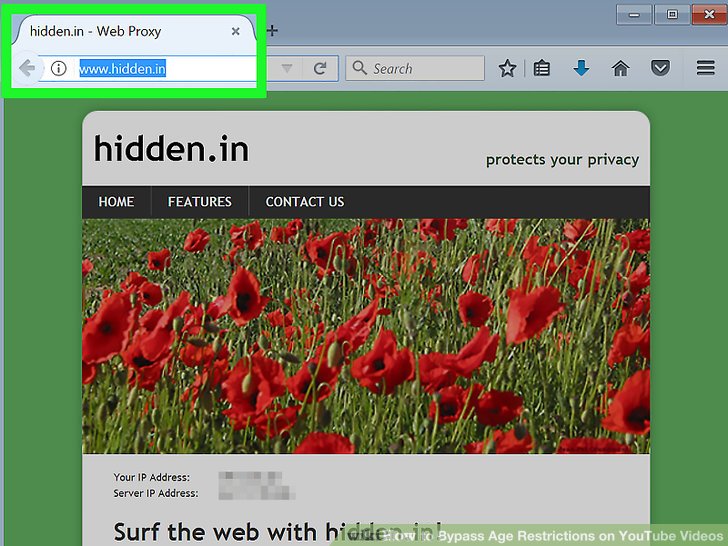Image resolution: width=728 pixels, height=546 pixels.
Task: Open the downloads arrow panel
Action: point(581,68)
